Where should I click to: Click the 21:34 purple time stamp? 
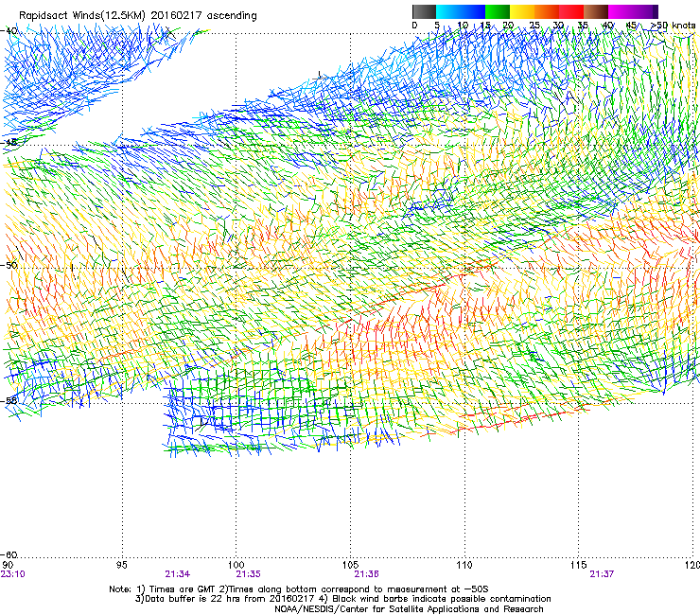[x=177, y=574]
